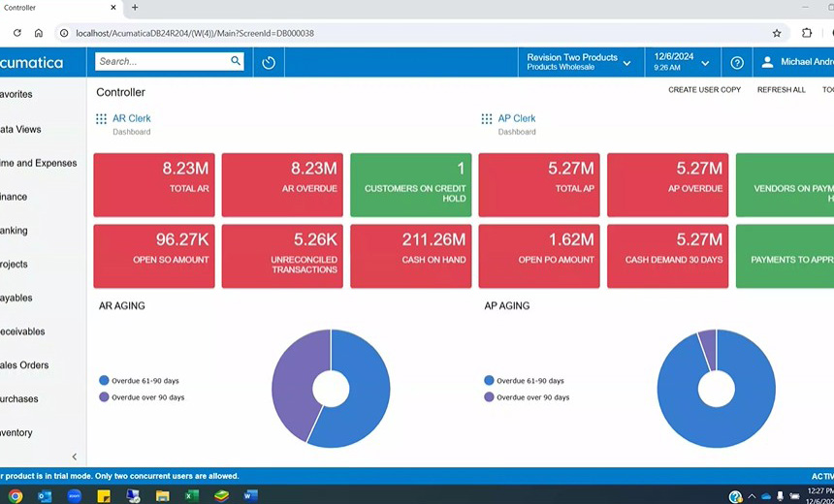Open Favorites in the sidebar
This screenshot has height=504, width=834.
click(x=16, y=94)
